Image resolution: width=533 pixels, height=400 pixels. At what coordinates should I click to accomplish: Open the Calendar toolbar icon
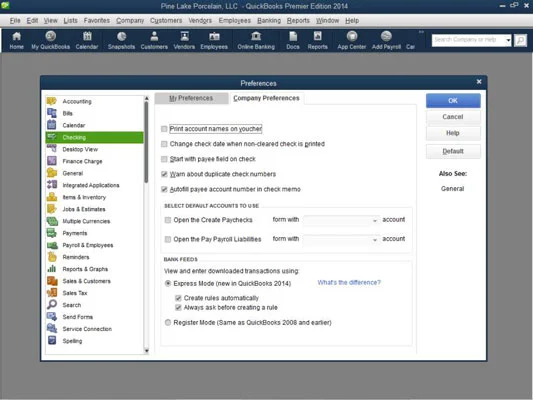pyautogui.click(x=87, y=40)
